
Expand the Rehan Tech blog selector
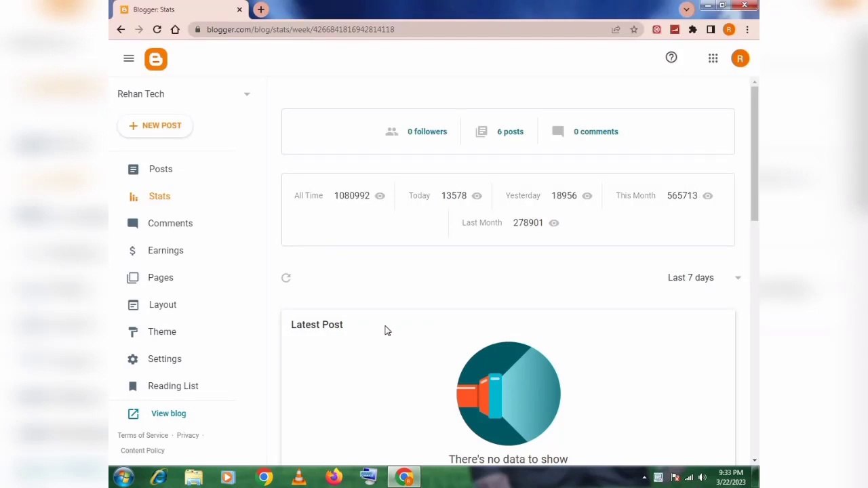click(247, 94)
